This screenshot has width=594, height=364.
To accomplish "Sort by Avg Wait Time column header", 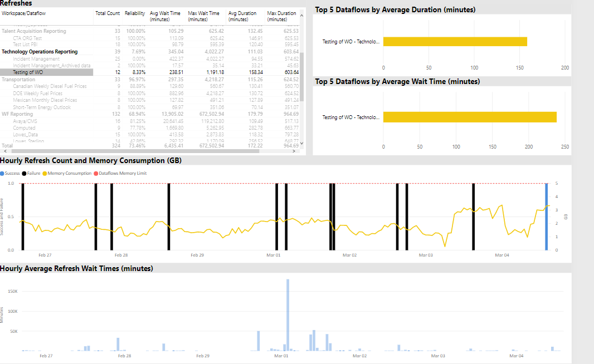I will [x=165, y=16].
